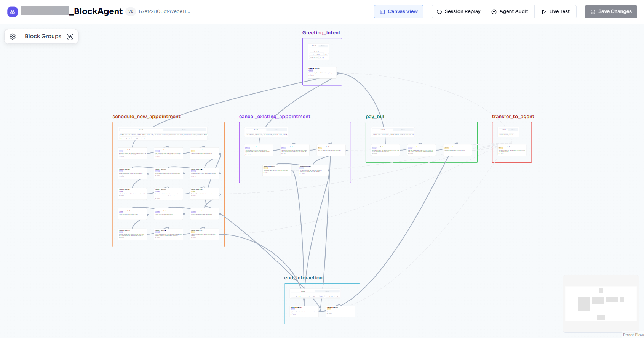This screenshot has width=644, height=338.
Task: Open the React Flow attribution link
Action: pos(633,335)
